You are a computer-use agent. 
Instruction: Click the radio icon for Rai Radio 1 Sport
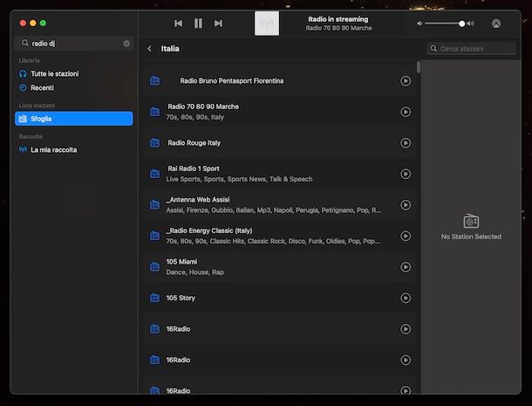[154, 174]
